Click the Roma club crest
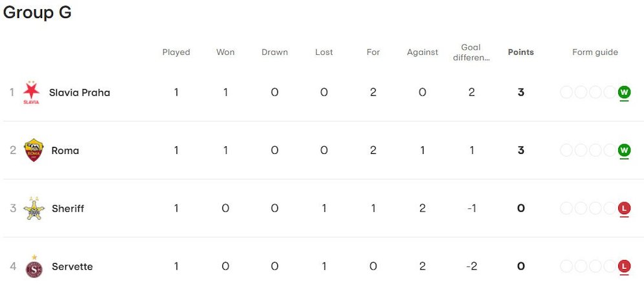This screenshot has width=644, height=293. coord(33,150)
